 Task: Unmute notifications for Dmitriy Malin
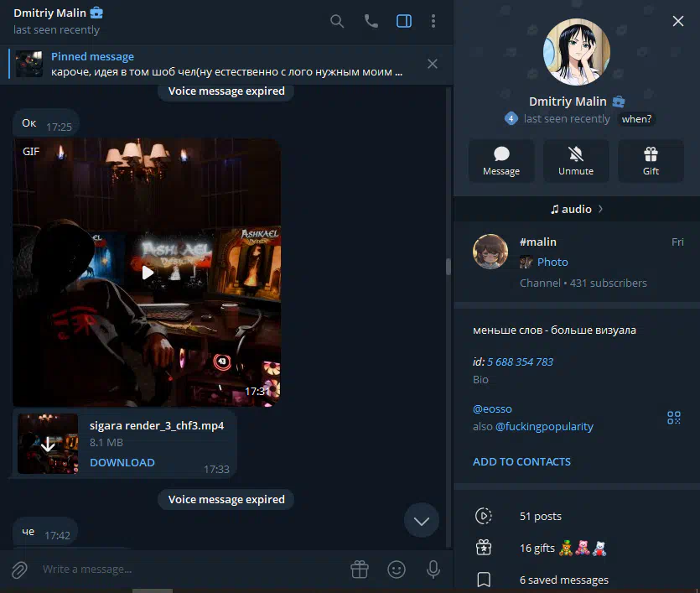click(576, 160)
